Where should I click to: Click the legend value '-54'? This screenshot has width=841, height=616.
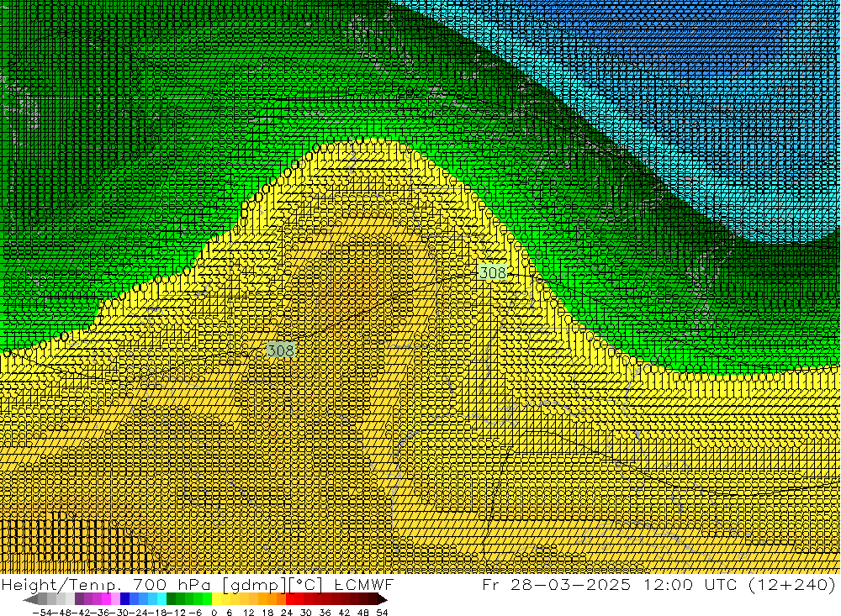point(40,613)
